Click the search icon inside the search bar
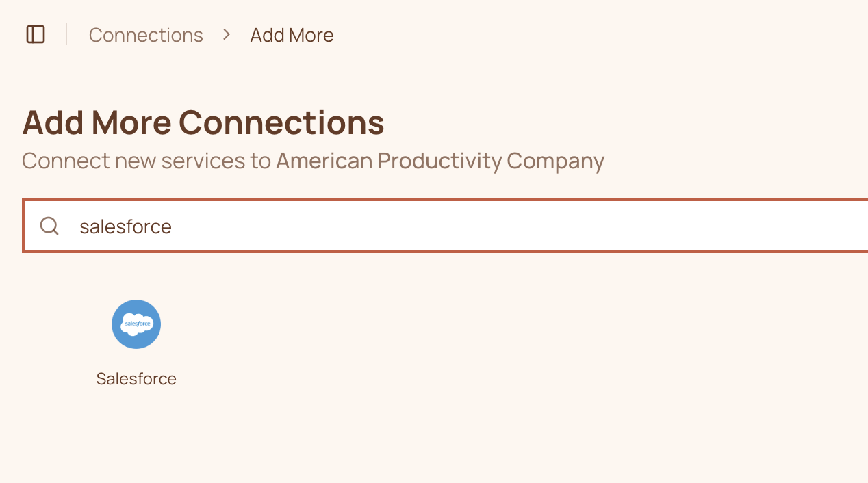 point(49,225)
